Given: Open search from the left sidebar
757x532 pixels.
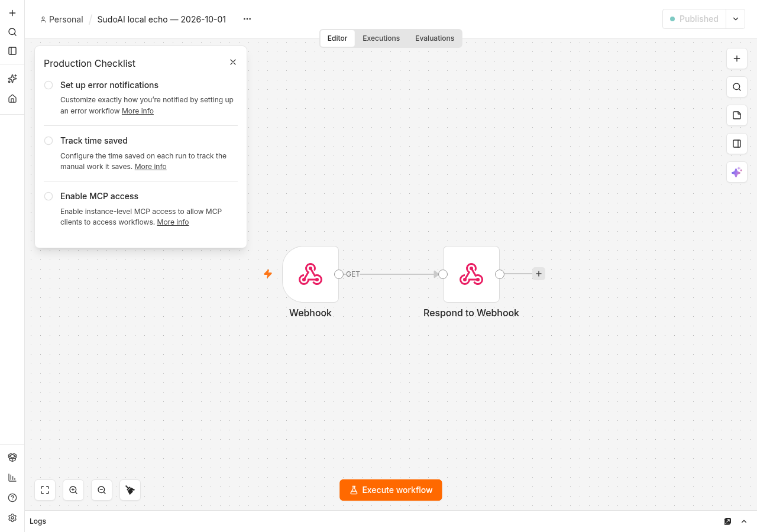Looking at the screenshot, I should point(12,32).
